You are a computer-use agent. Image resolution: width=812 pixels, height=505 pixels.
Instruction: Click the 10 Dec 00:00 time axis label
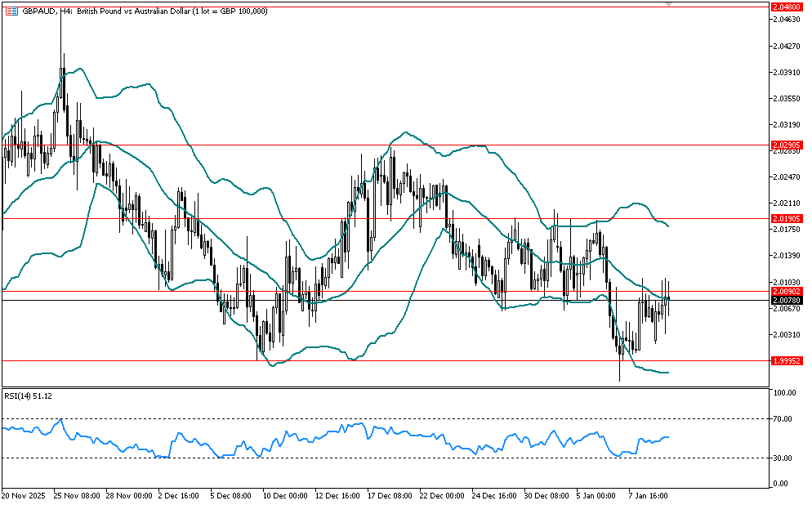(285, 495)
